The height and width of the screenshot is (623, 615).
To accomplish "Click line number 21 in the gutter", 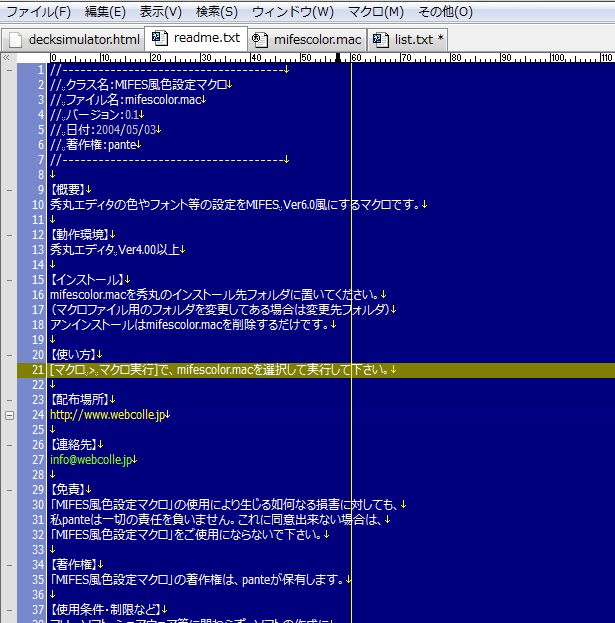I will [x=38, y=370].
